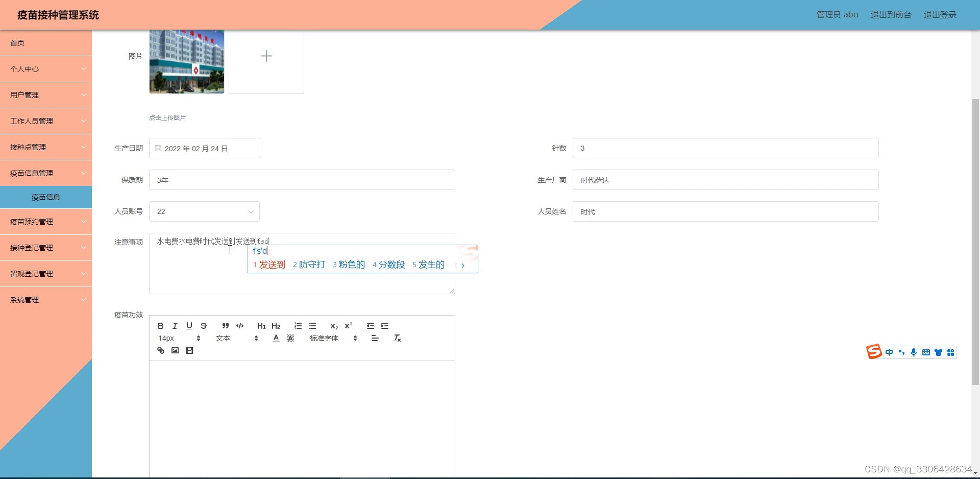The width and height of the screenshot is (980, 479).
Task: Show next page of IME candidates
Action: [463, 265]
